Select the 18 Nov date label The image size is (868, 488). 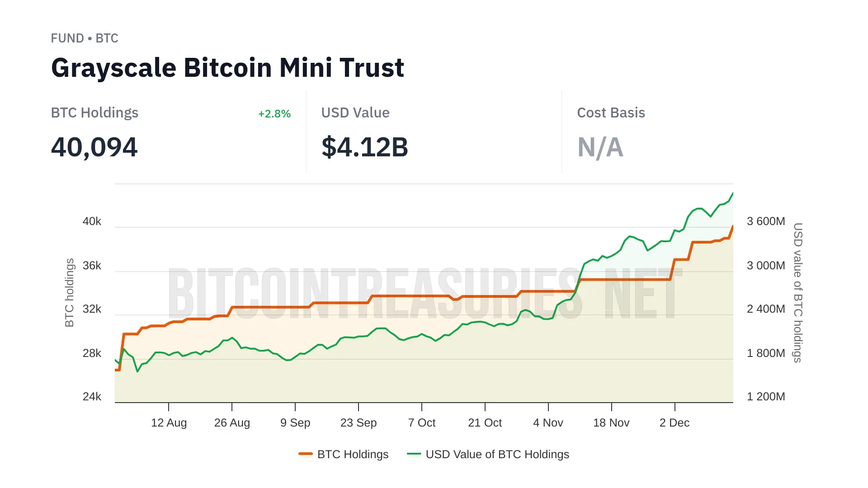tap(611, 422)
